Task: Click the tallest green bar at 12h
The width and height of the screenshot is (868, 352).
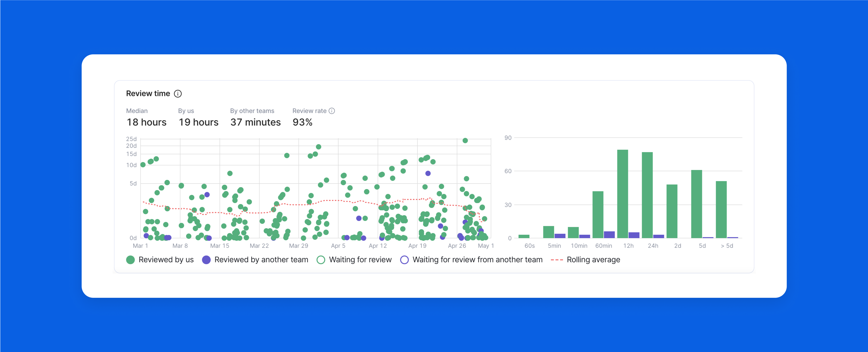Action: coord(622,194)
